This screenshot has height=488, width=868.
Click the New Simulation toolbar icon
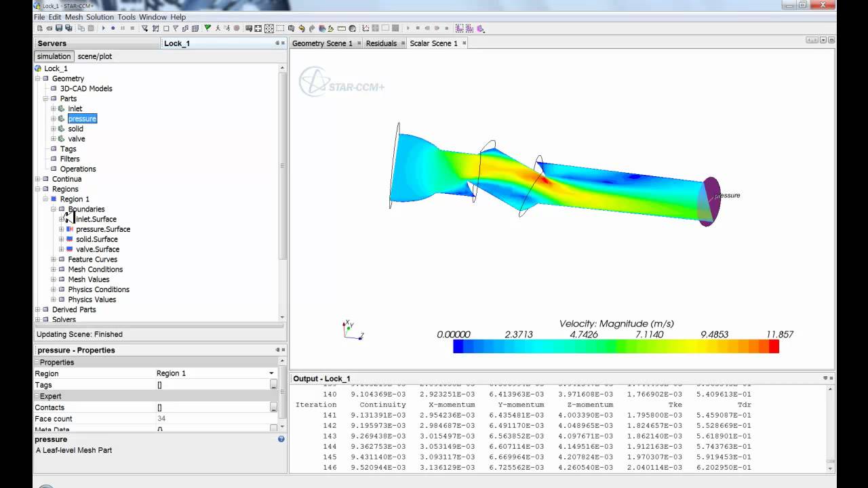39,28
